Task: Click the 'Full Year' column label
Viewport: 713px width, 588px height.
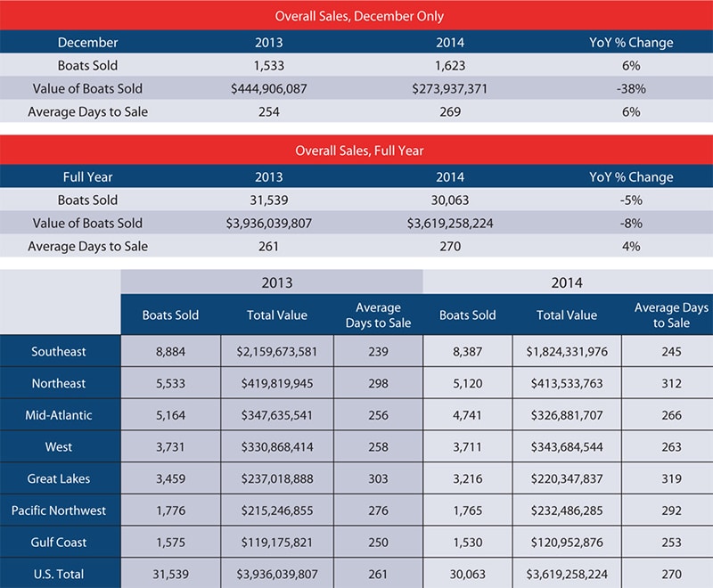Action: (86, 176)
